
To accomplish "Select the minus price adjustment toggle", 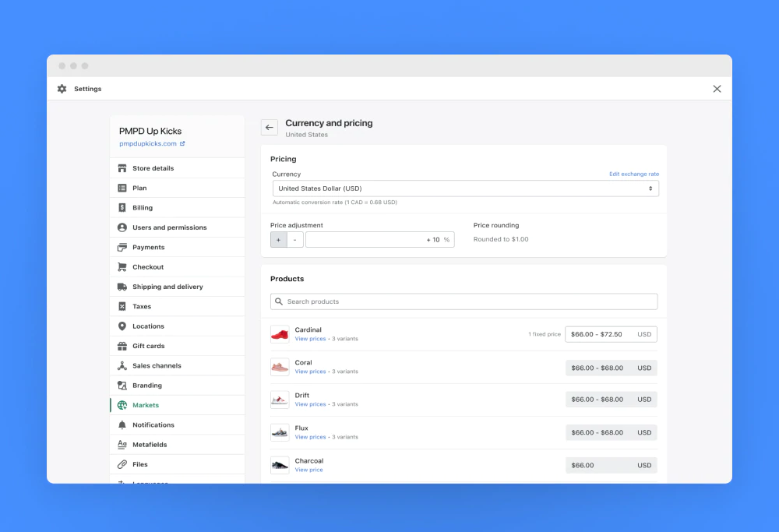I will click(295, 240).
